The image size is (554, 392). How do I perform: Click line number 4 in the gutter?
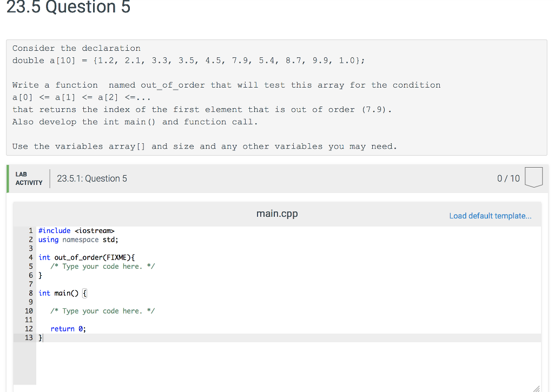click(x=31, y=257)
